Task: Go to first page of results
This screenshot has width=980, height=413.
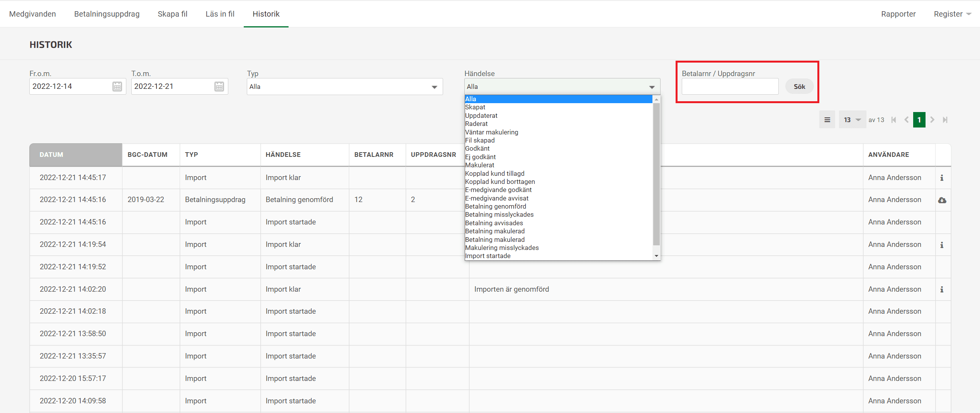Action: (893, 120)
